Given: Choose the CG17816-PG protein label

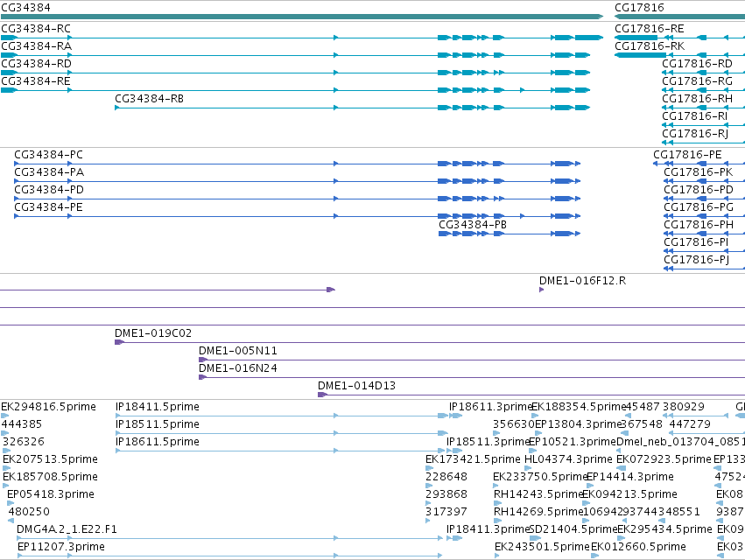Looking at the screenshot, I should click(x=698, y=207).
